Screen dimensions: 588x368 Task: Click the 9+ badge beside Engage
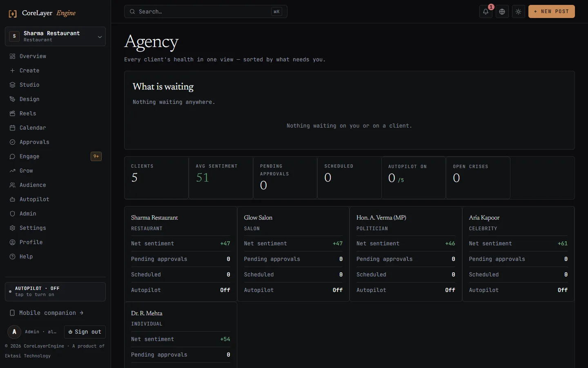(96, 156)
